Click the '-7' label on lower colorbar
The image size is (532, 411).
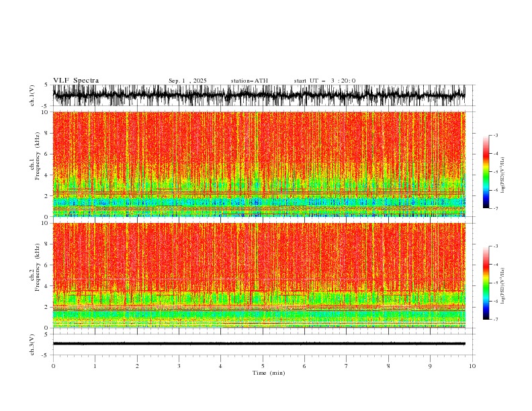(495, 319)
